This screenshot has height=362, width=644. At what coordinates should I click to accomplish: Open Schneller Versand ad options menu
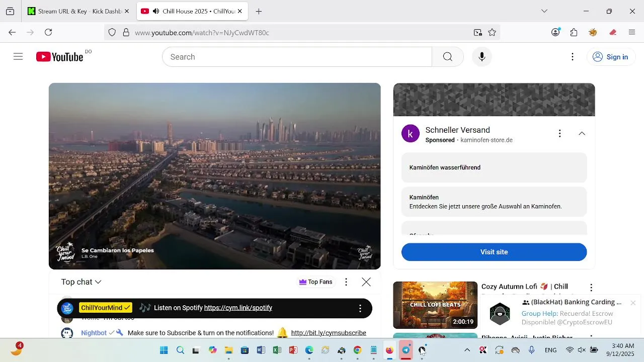[x=559, y=133]
